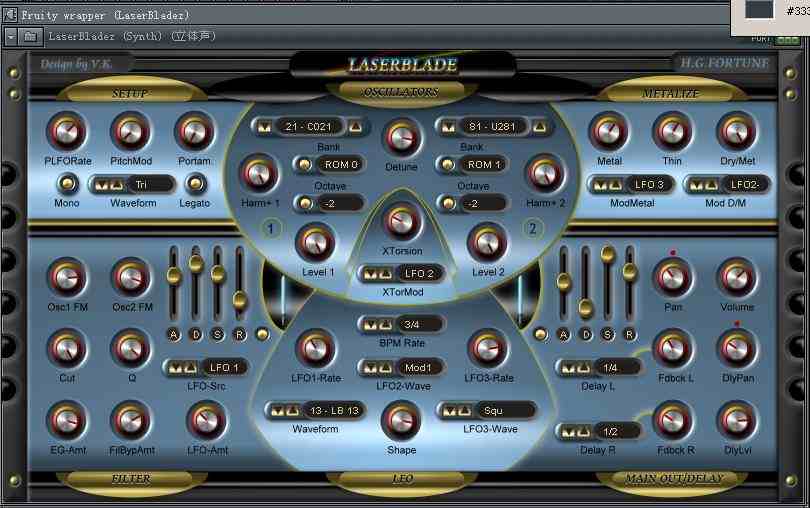The width and height of the screenshot is (810, 508).
Task: Open the Fruity wrapper plugin options arrow
Action: coord(10,37)
